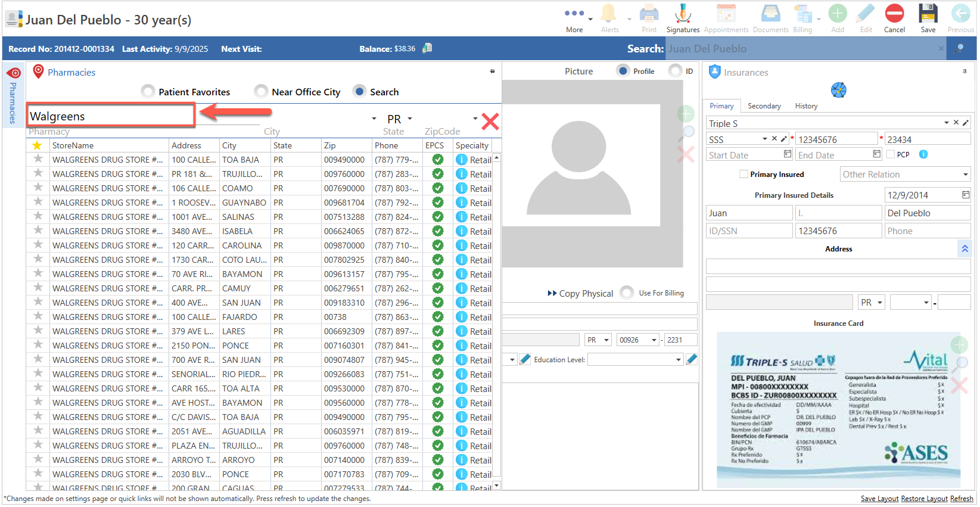Click the insurance eligibility globe icon
980x507 pixels.
(838, 90)
